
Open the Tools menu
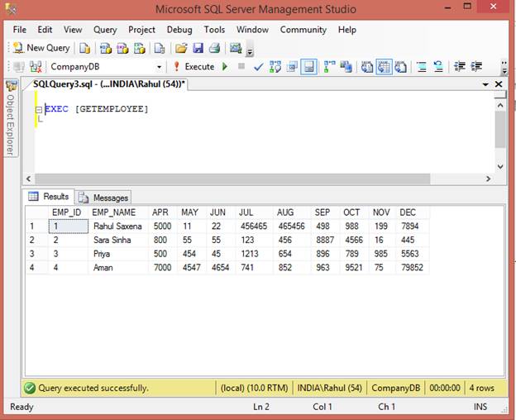[214, 30]
